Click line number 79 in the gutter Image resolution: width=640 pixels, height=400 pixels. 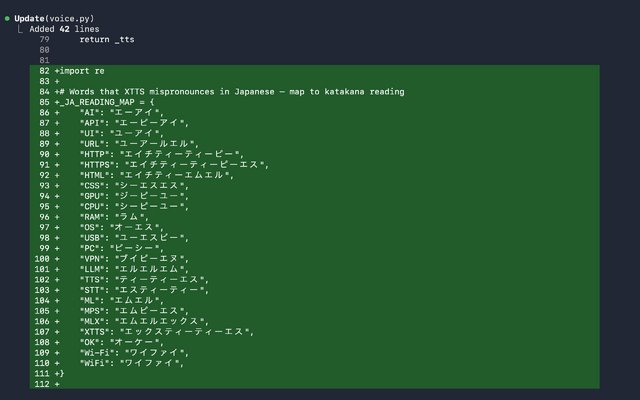44,40
